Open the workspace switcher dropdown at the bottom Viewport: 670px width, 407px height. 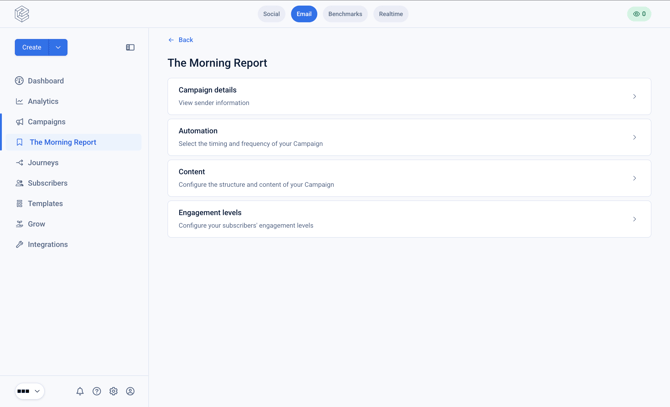[29, 391]
